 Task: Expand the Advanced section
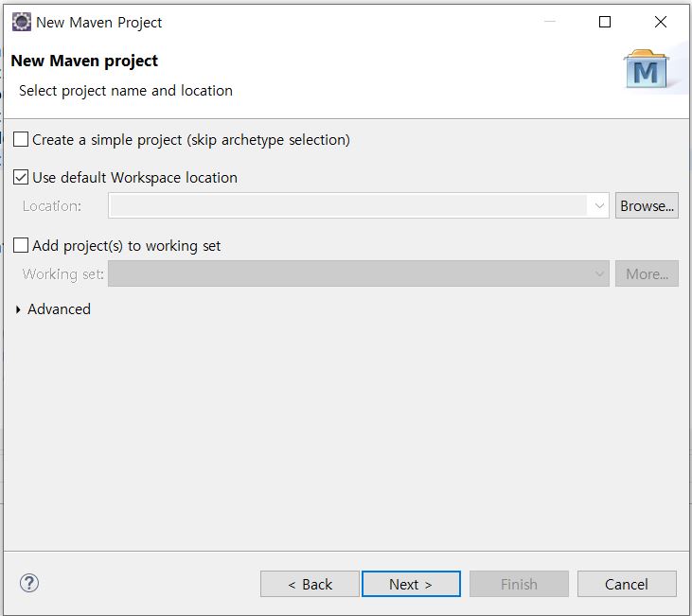click(x=19, y=309)
